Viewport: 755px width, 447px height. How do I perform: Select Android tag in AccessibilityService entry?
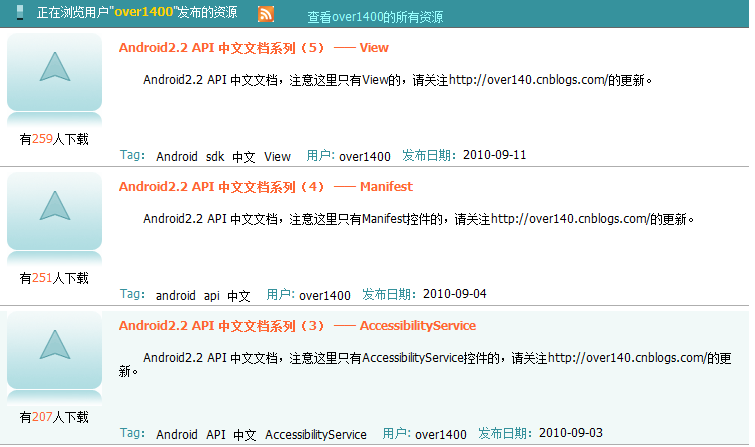point(177,434)
